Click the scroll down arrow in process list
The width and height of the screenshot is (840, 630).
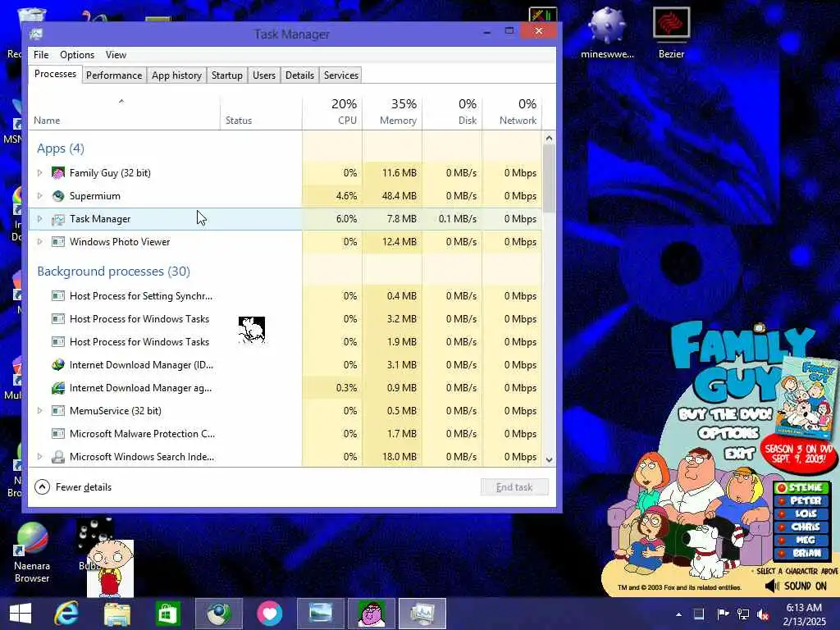pyautogui.click(x=549, y=459)
